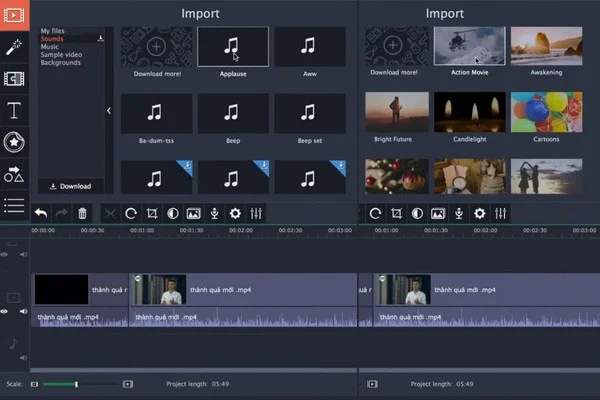Click the left Project length: 05:49 text
Screen dimensions: 600x400
coord(197,384)
